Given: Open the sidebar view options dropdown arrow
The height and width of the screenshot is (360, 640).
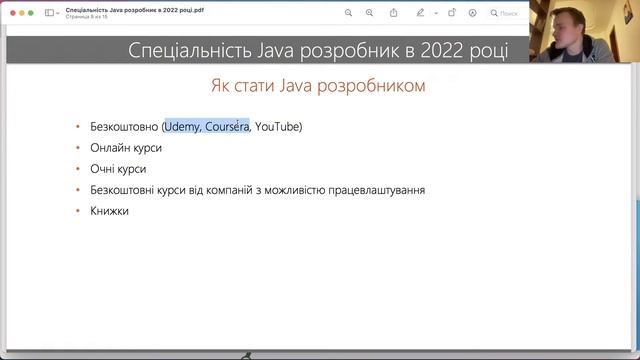Looking at the screenshot, I should point(58,13).
